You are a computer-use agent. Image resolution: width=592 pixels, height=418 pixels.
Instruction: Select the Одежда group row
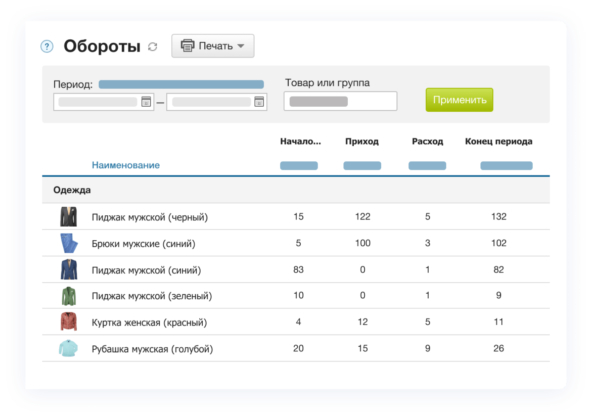click(x=296, y=190)
